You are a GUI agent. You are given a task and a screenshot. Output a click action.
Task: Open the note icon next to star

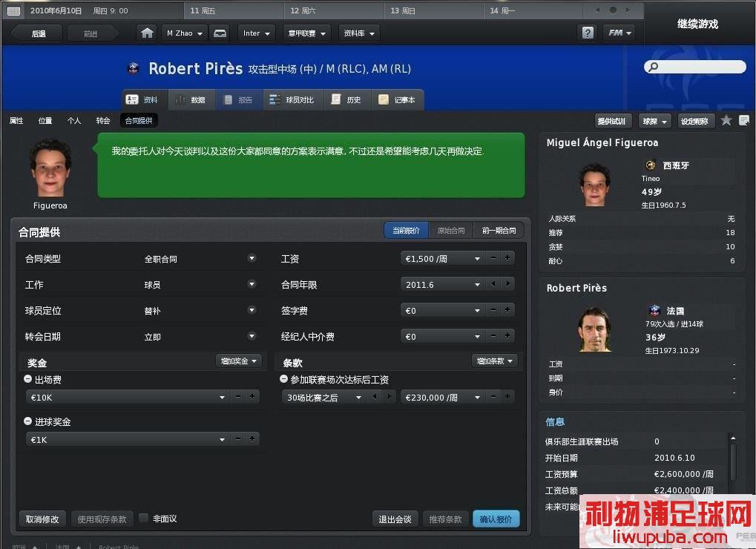(x=744, y=120)
